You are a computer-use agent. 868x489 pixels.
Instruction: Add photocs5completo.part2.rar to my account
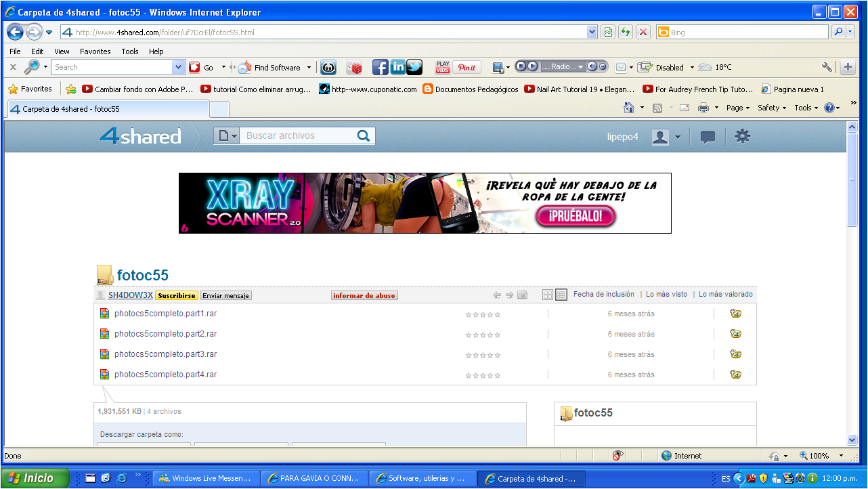tap(736, 334)
